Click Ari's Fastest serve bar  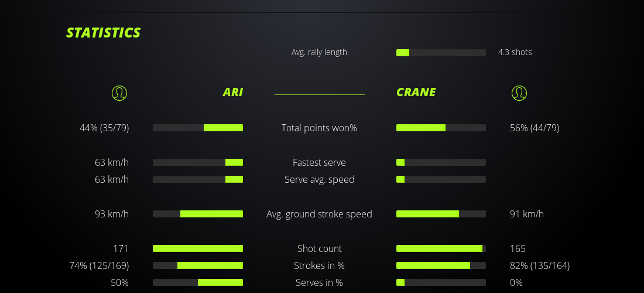(198, 162)
